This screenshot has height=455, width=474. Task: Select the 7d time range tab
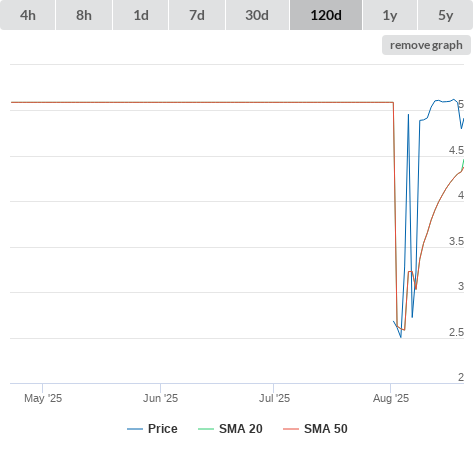tap(197, 15)
